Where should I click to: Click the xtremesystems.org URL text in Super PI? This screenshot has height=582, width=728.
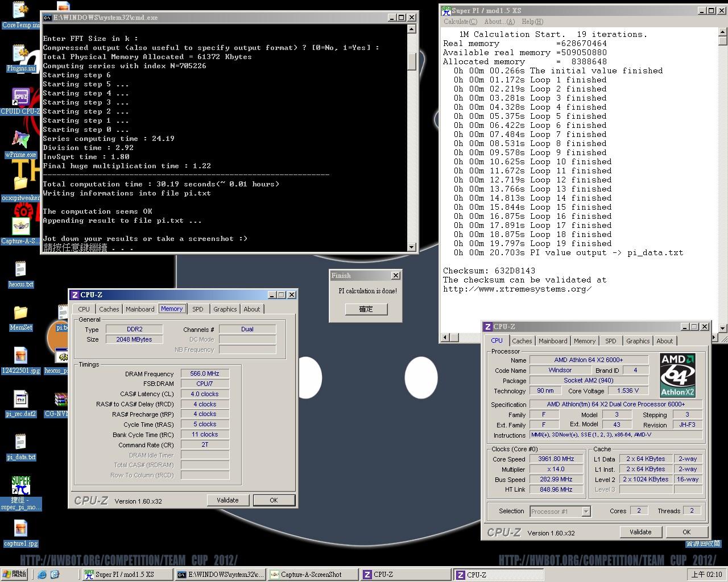tap(518, 289)
